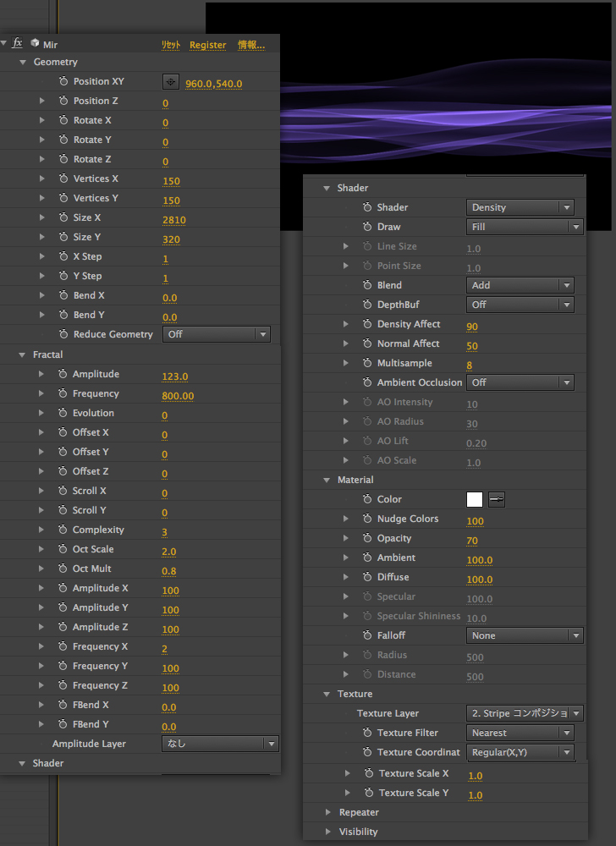The image size is (616, 846).
Task: Toggle the Complexity animation stopwatch
Action: pos(63,530)
